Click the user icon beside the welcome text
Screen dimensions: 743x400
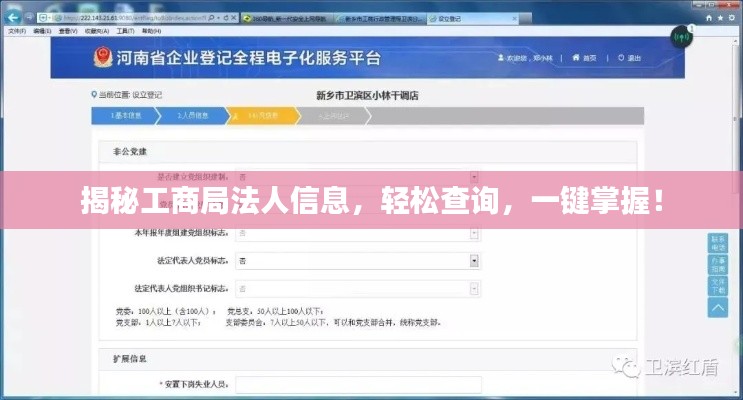click(x=501, y=58)
